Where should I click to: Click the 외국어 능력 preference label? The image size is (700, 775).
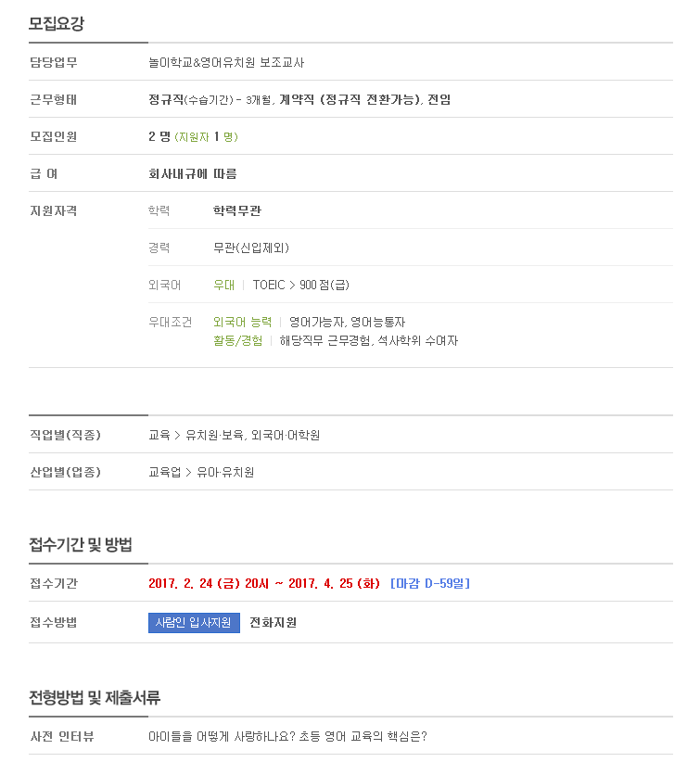pos(243,323)
